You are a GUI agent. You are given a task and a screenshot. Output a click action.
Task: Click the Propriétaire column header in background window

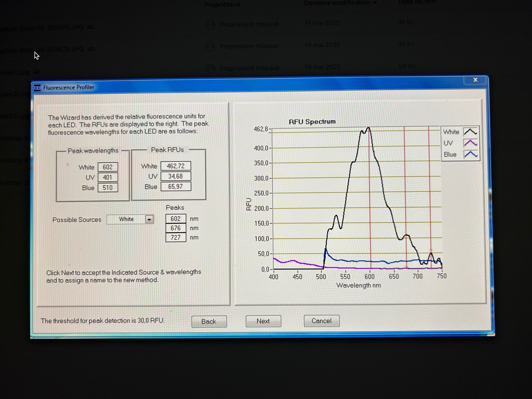[x=222, y=4]
